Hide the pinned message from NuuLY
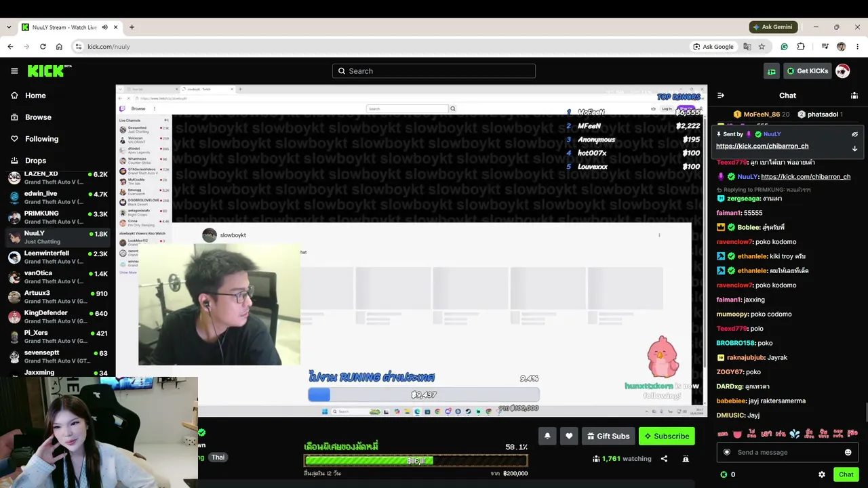Viewport: 868px width, 488px height. 855,134
